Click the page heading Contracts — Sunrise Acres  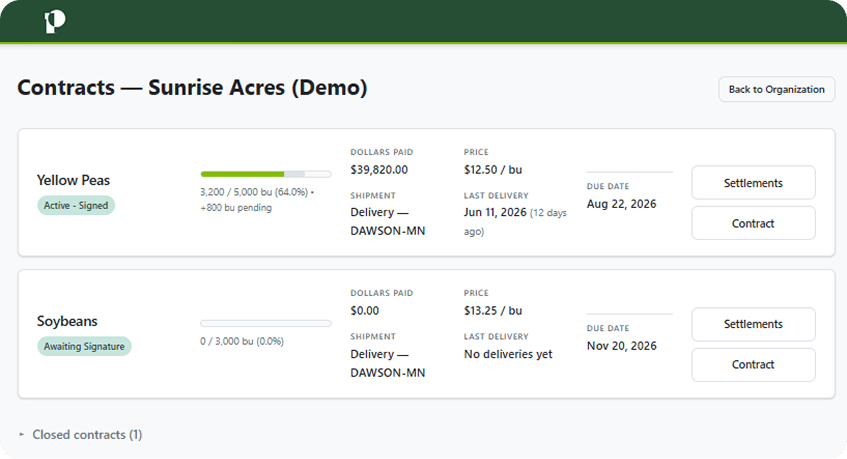pos(192,87)
